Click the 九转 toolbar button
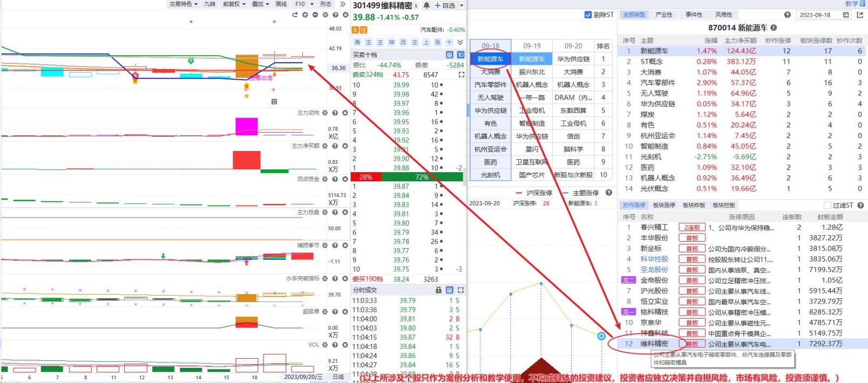This screenshot has height=383, width=868. coord(209,4)
